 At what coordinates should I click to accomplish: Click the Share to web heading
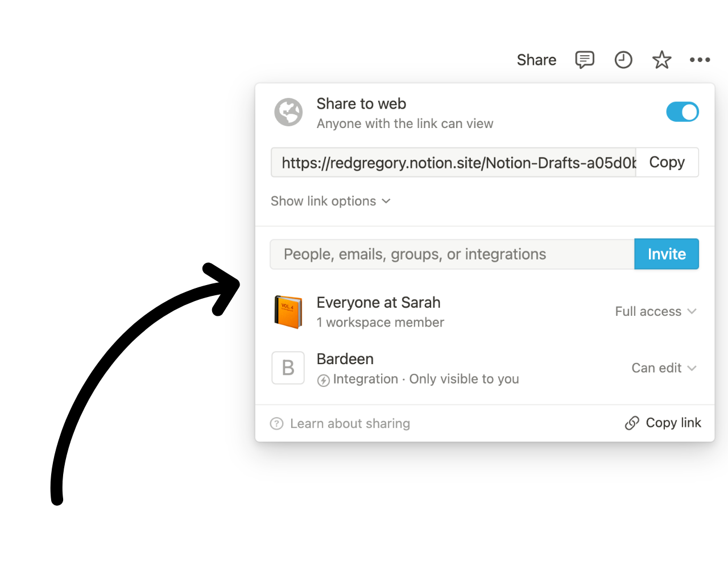coord(361,104)
